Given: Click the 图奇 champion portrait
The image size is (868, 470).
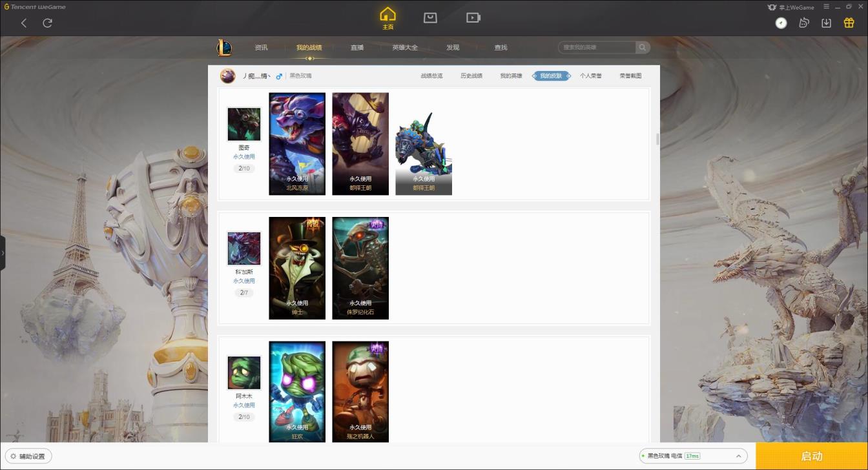Looking at the screenshot, I should point(244,124).
